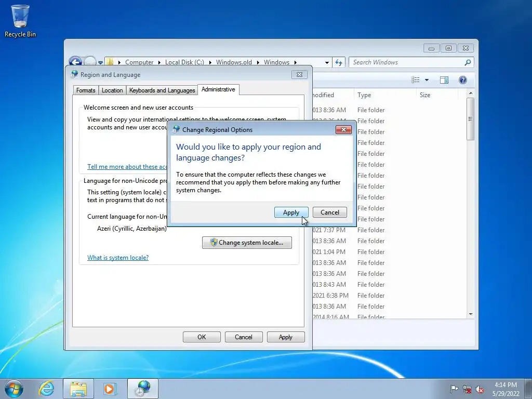The height and width of the screenshot is (399, 532).
Task: Select Region and Language taskbar icon
Action: pos(143,389)
